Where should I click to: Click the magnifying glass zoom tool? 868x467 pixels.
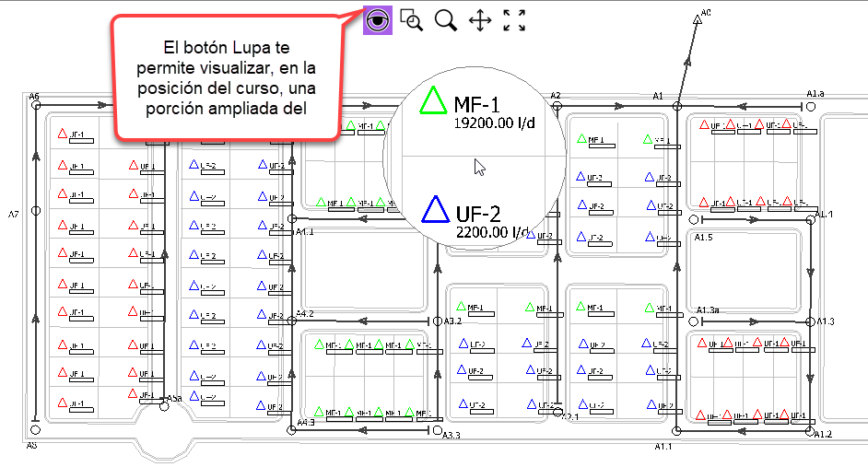point(446,20)
